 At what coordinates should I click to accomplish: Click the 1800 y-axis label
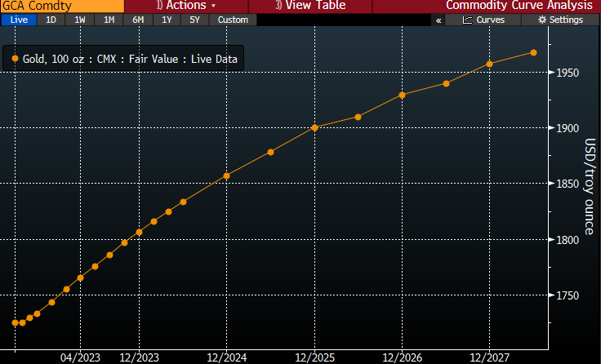[x=568, y=240]
